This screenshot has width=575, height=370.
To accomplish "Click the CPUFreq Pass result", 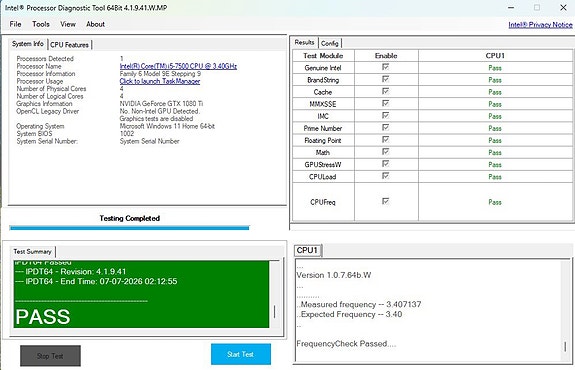I will pos(495,202).
